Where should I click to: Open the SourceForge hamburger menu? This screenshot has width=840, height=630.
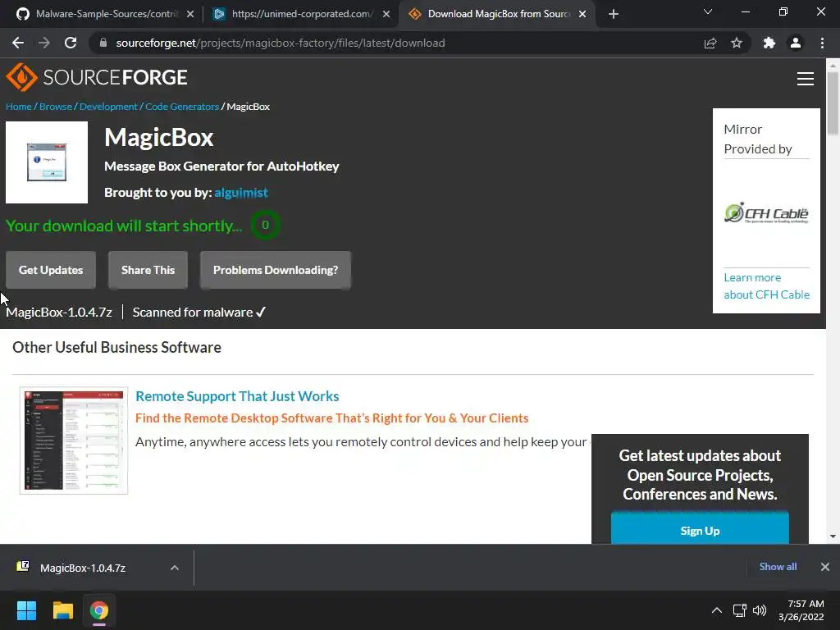pos(806,79)
